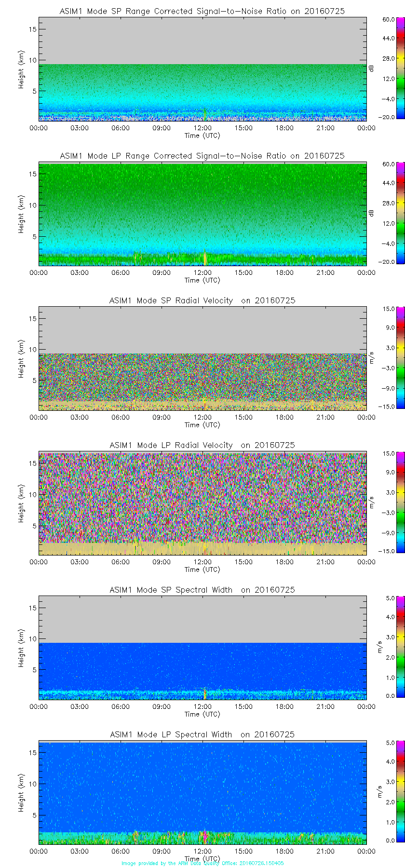Click the SP Radial Velocity m/s colorbar
The height and width of the screenshot is (868, 405).
[x=400, y=358]
